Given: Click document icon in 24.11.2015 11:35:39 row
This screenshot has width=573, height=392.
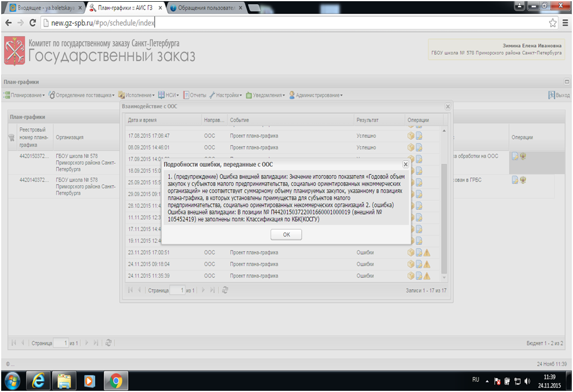Looking at the screenshot, I should coord(419,276).
